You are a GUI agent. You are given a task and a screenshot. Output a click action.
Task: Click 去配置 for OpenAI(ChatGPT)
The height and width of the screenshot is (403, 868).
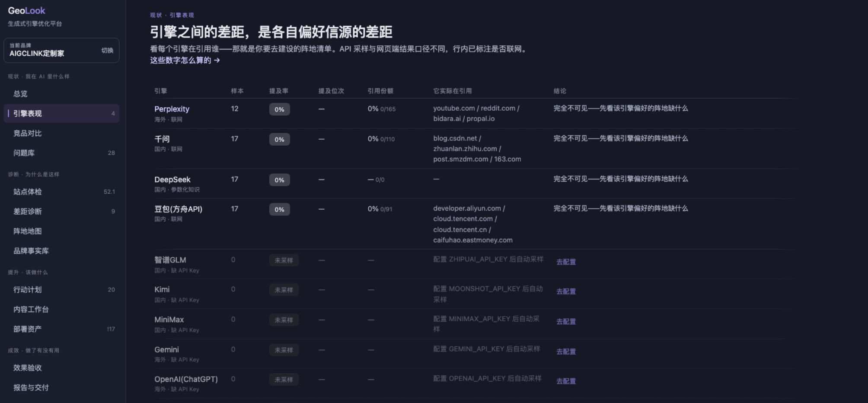(566, 381)
